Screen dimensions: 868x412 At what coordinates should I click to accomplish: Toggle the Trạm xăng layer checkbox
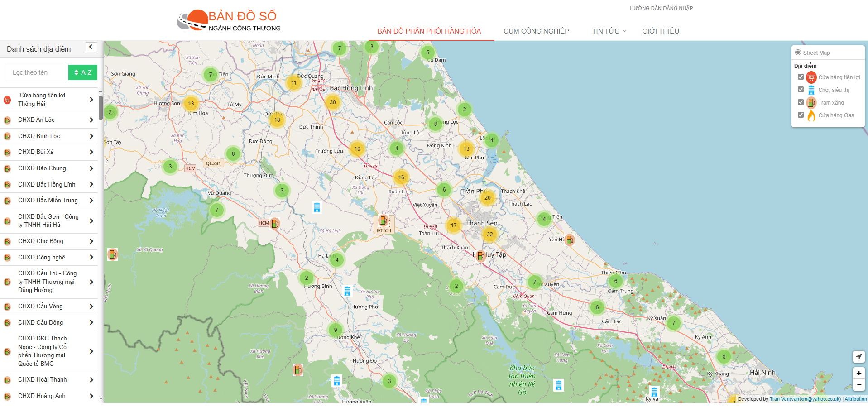point(801,102)
